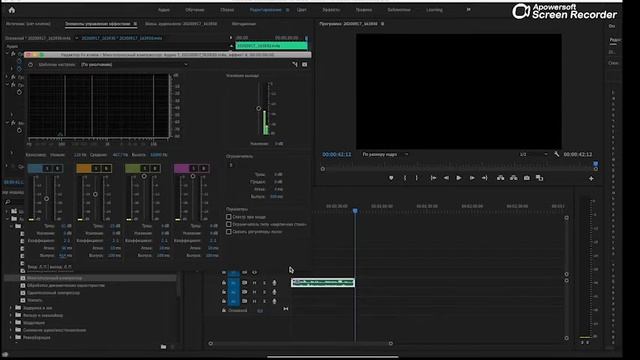This screenshot has width=640, height=360.
Task: Click the timeline playhead marker
Action: pyautogui.click(x=355, y=211)
